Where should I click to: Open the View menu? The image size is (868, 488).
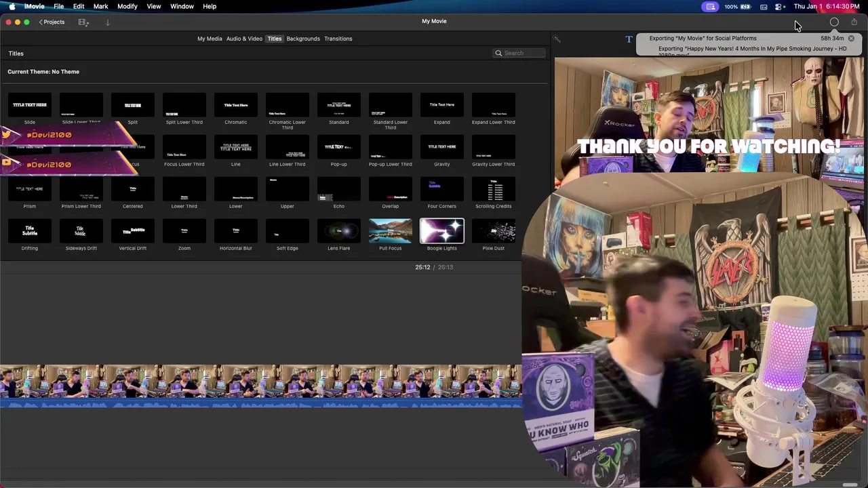coord(154,6)
